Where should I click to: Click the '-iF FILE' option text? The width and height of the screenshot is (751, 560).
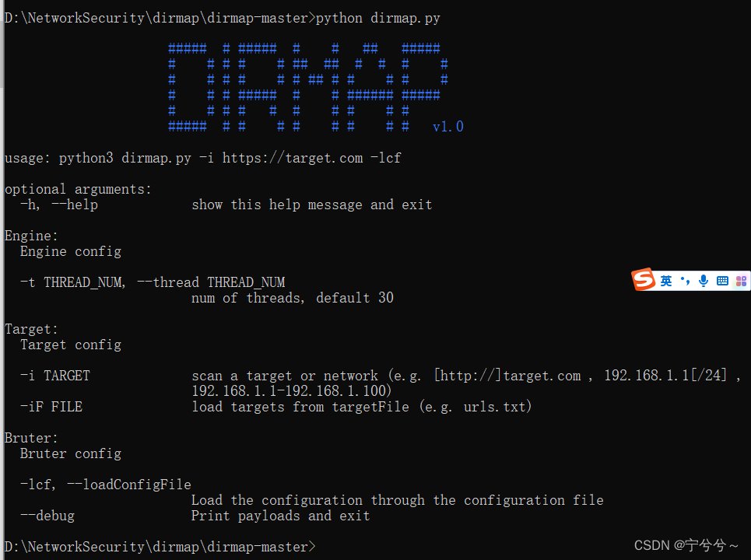coord(51,407)
